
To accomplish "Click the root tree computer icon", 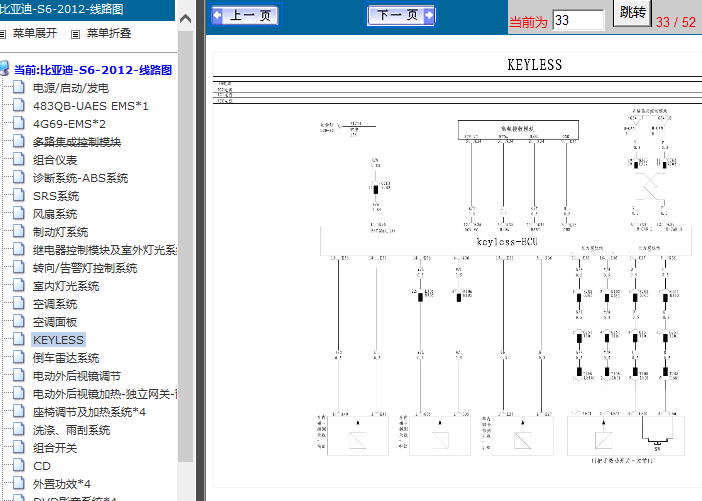I will [x=4, y=69].
